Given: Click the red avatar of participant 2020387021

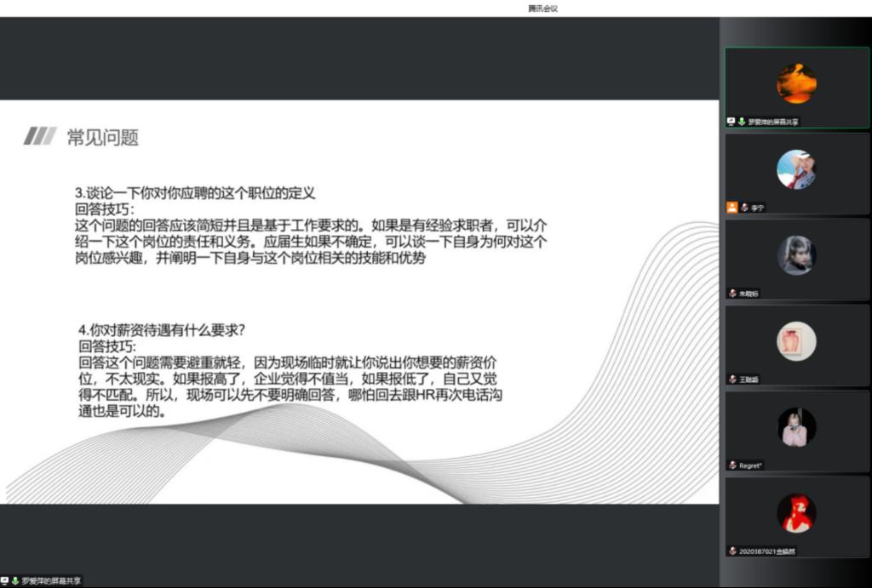Looking at the screenshot, I should pyautogui.click(x=796, y=513).
